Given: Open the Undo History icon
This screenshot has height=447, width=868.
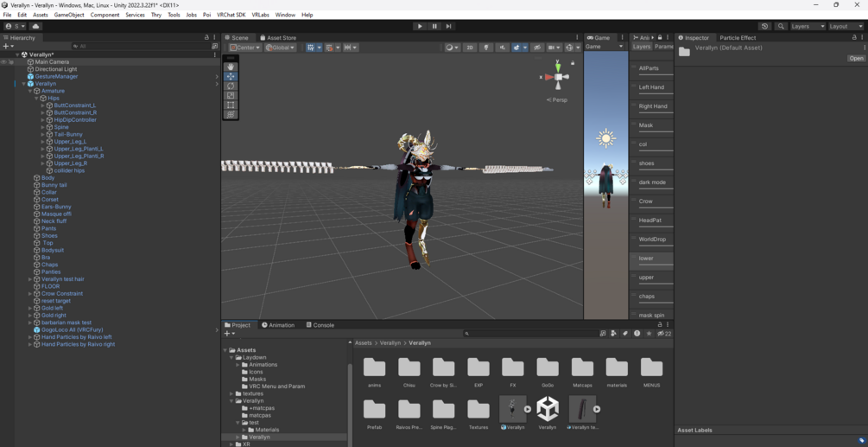Looking at the screenshot, I should (x=765, y=26).
